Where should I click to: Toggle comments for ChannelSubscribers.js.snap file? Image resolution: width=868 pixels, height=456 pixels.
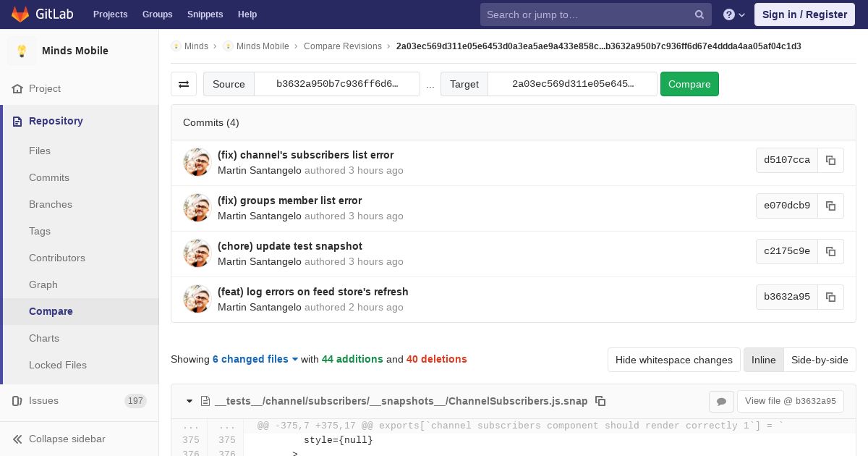point(721,402)
